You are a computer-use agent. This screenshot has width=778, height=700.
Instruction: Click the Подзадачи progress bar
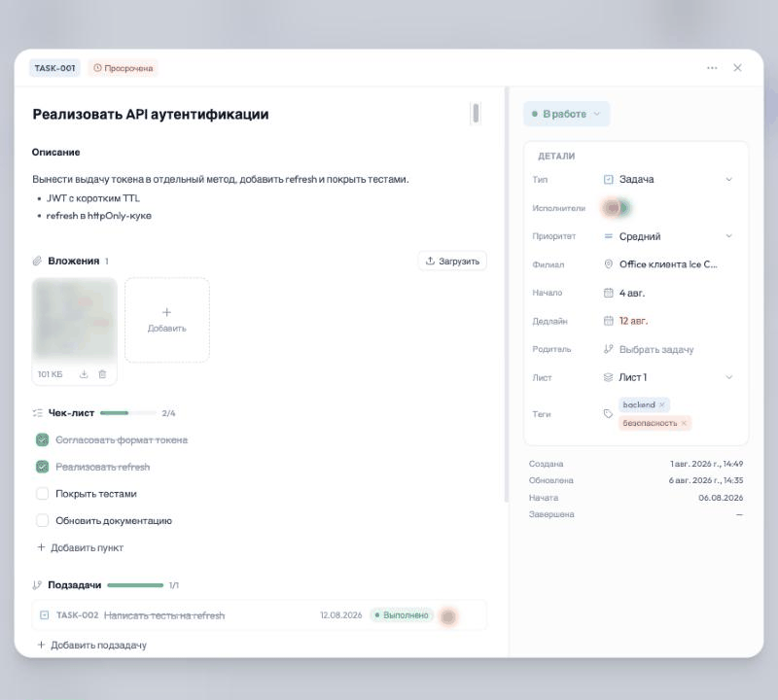pos(135,585)
